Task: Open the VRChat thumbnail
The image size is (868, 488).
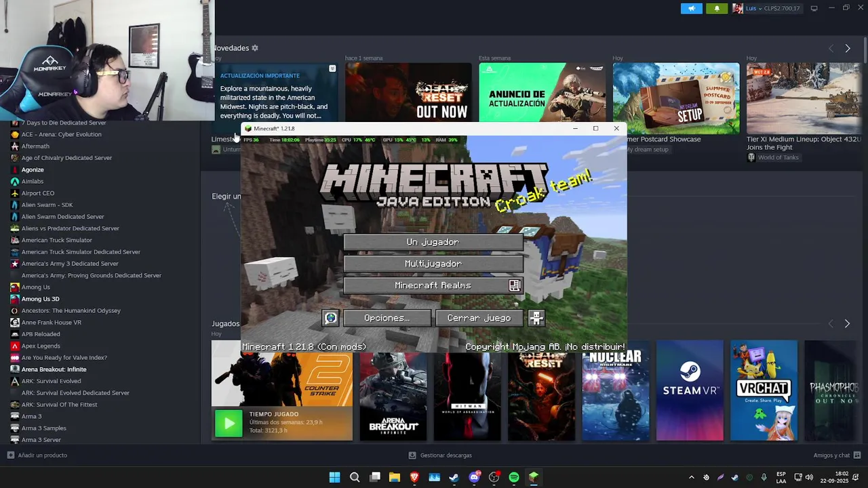Action: [x=764, y=390]
